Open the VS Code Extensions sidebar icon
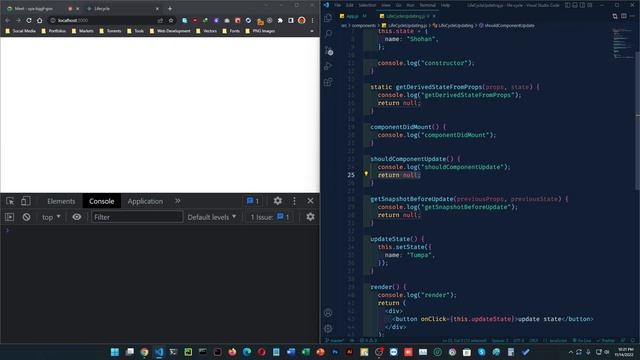The image size is (640, 360). pyautogui.click(x=328, y=82)
